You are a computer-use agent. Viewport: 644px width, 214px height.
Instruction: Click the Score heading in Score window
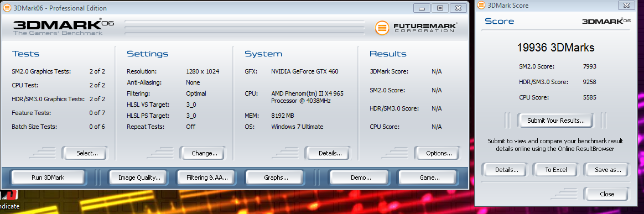pyautogui.click(x=500, y=21)
